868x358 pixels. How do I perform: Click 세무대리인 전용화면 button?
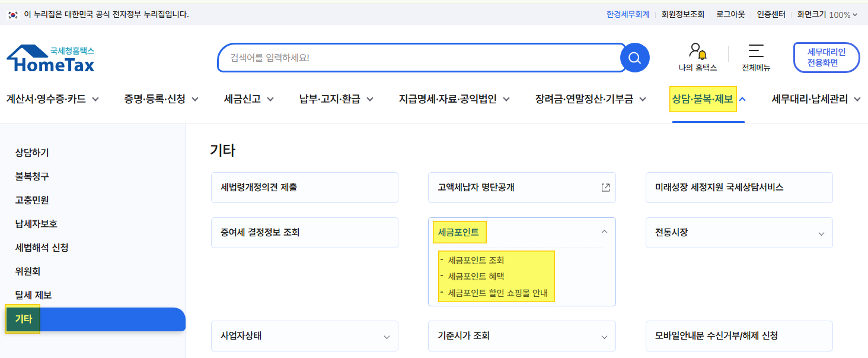(x=826, y=58)
